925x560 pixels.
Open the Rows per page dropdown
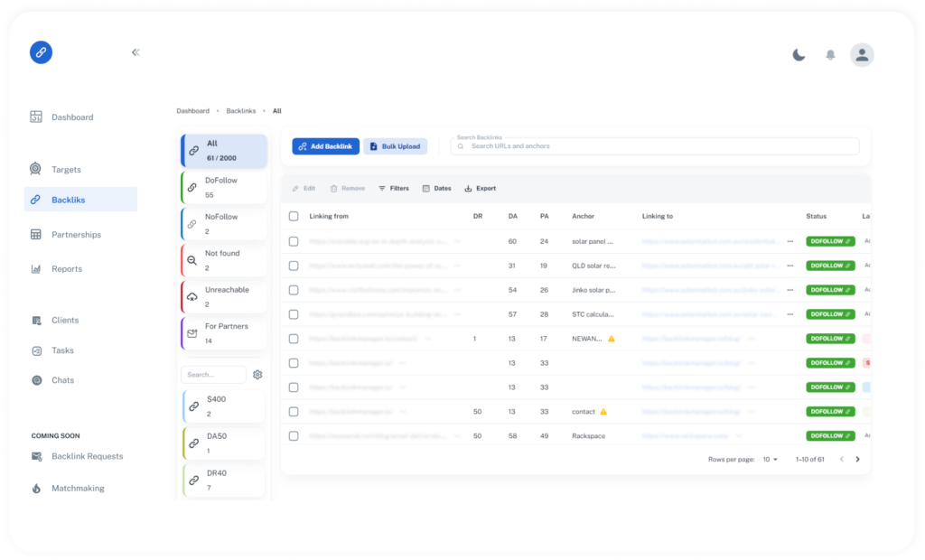click(x=771, y=459)
